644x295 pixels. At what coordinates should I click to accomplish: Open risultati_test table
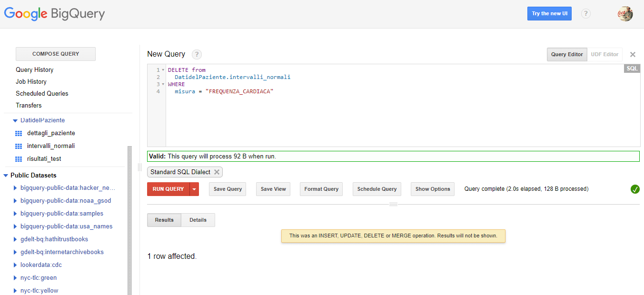tap(44, 159)
